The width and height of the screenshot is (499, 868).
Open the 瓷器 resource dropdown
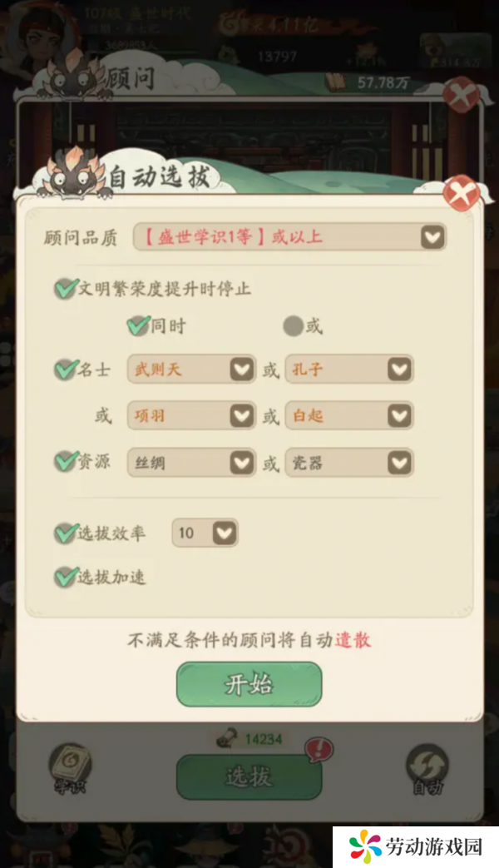click(349, 463)
